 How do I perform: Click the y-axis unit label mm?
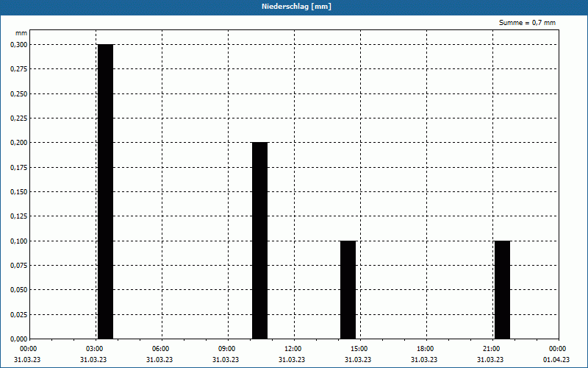click(21, 33)
